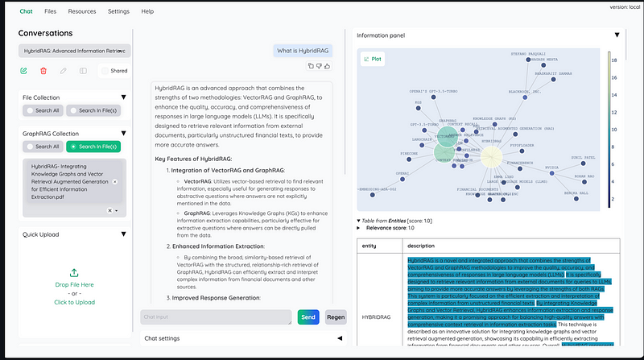The image size is (644, 360).
Task: Give a thumbs-up to the message
Action: click(x=327, y=66)
